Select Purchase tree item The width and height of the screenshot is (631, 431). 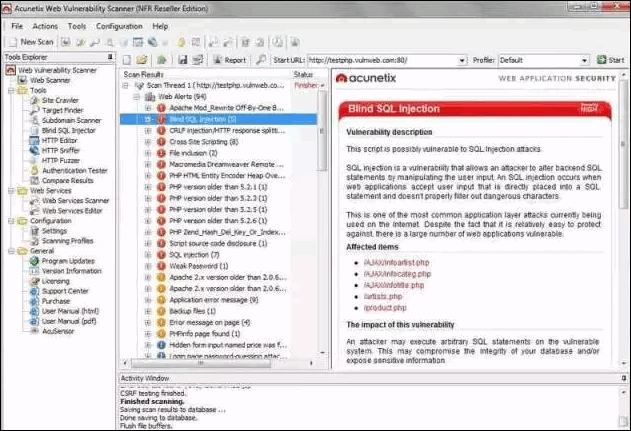coord(56,301)
